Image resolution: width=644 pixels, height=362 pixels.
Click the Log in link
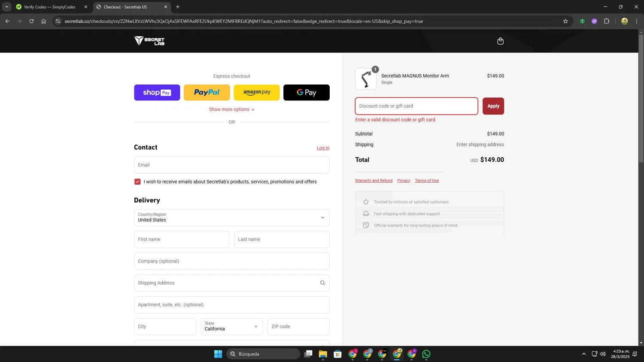tap(323, 148)
